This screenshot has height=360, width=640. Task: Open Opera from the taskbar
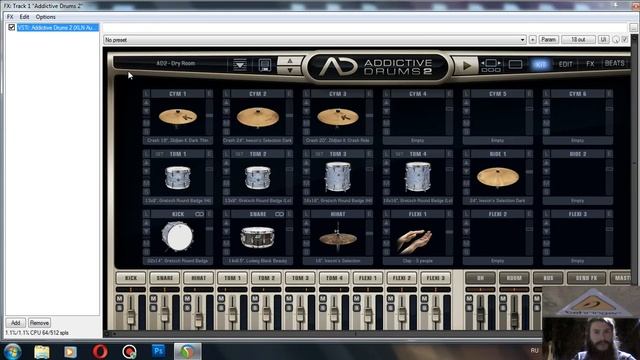pyautogui.click(x=100, y=351)
